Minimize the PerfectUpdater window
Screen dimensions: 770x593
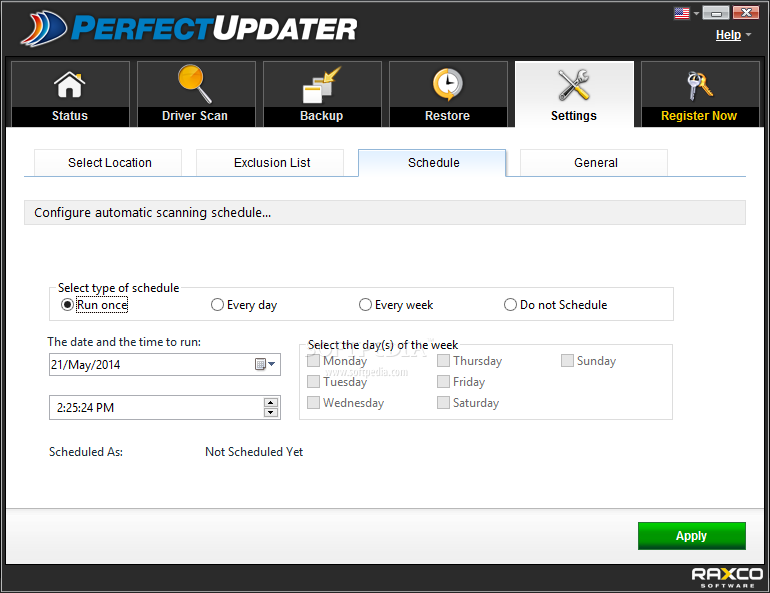click(x=716, y=13)
